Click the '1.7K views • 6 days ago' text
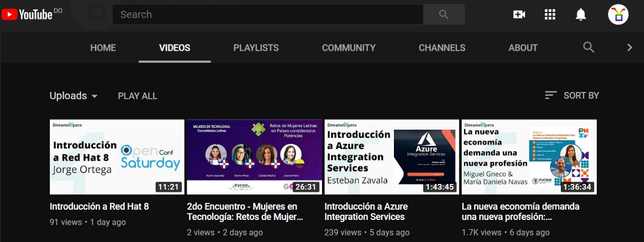 (506, 232)
